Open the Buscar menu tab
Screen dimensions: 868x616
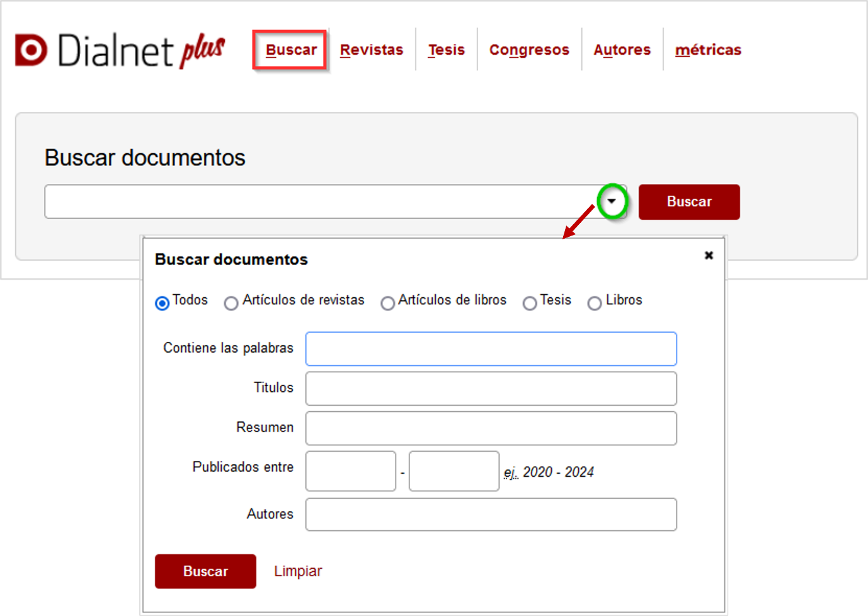point(290,50)
